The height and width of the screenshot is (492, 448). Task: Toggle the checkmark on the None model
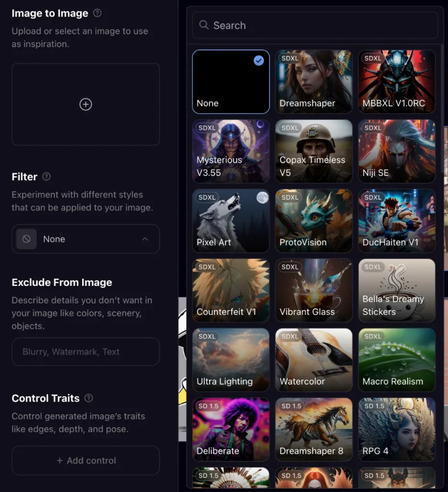259,61
